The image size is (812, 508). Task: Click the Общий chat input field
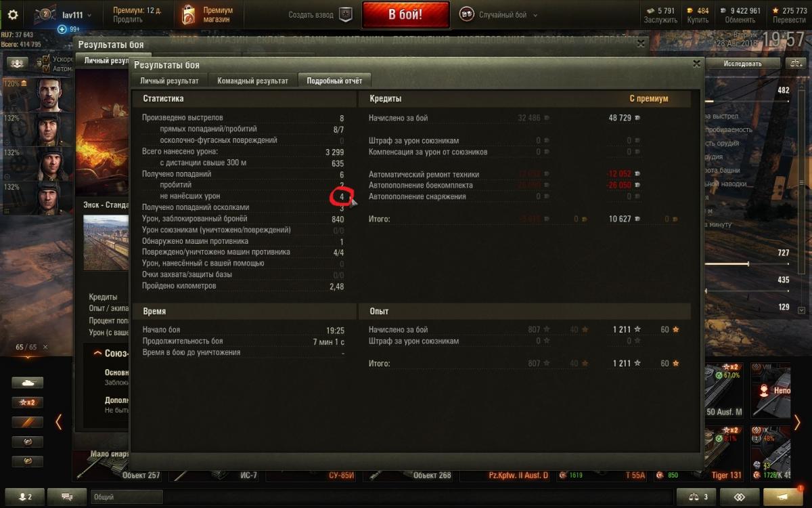click(x=127, y=497)
